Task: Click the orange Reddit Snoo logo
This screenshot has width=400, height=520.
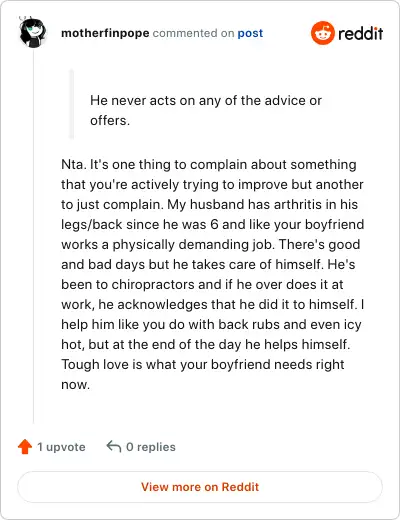Action: (322, 33)
